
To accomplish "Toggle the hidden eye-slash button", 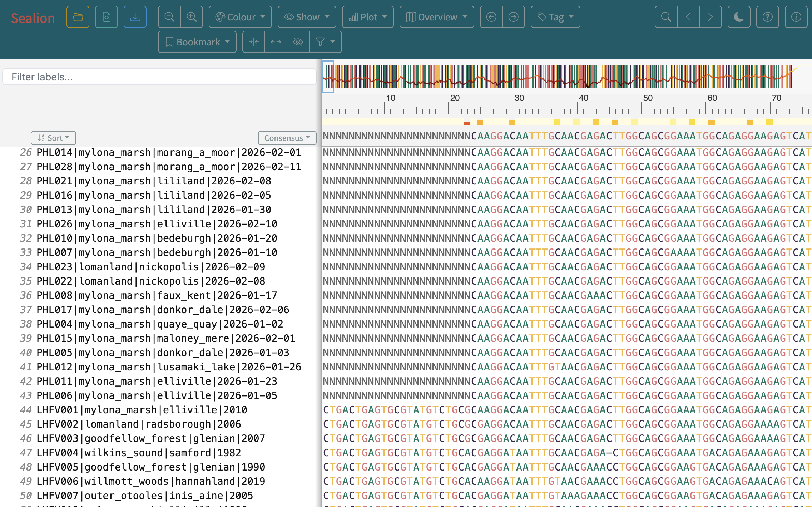I will click(298, 42).
